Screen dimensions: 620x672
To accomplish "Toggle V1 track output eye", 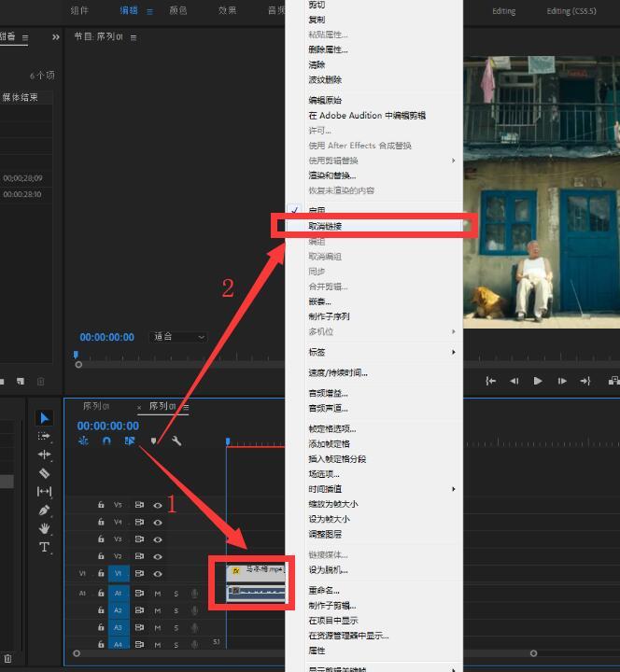I will point(158,574).
